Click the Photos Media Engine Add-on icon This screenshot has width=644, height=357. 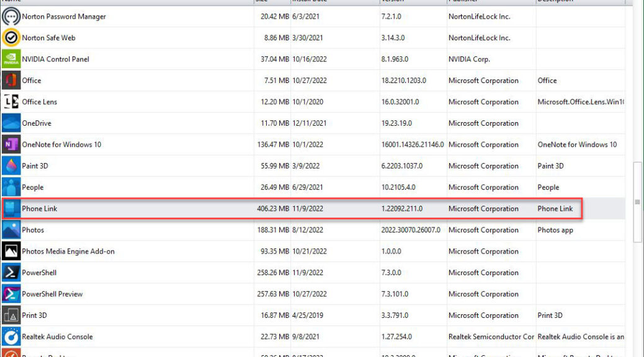coord(11,251)
